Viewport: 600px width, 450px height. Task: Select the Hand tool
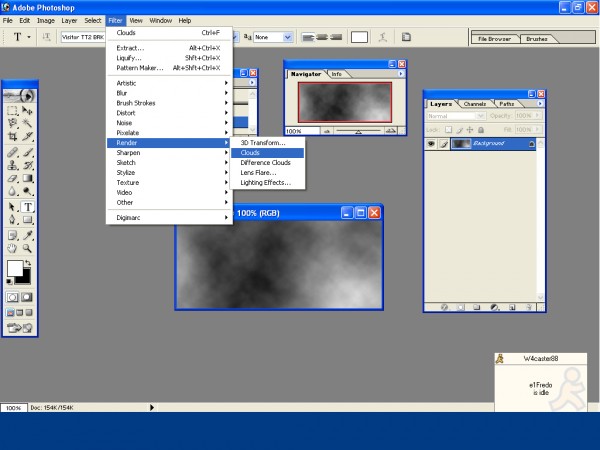tap(12, 248)
